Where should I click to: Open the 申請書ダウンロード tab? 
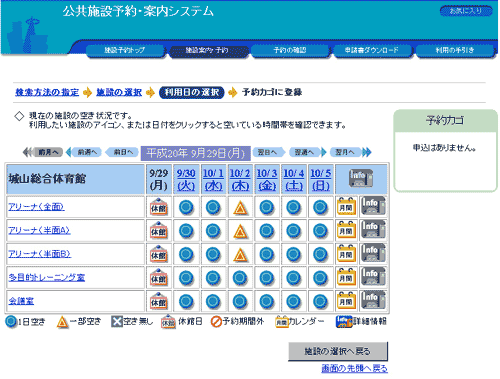coord(372,50)
